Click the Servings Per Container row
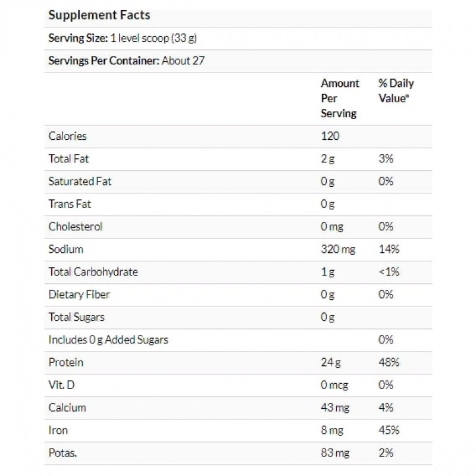The height and width of the screenshot is (476, 476). click(127, 61)
